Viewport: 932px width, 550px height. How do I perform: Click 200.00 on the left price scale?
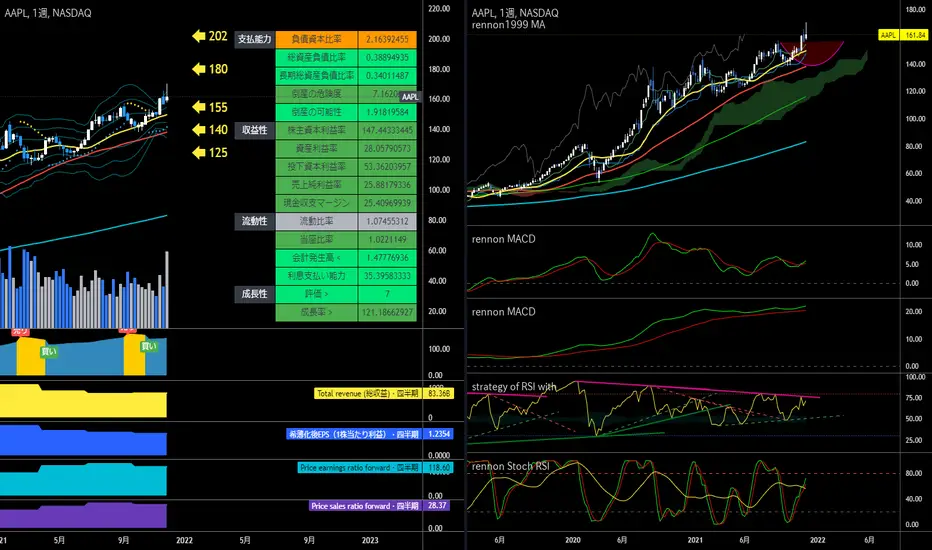[439, 39]
